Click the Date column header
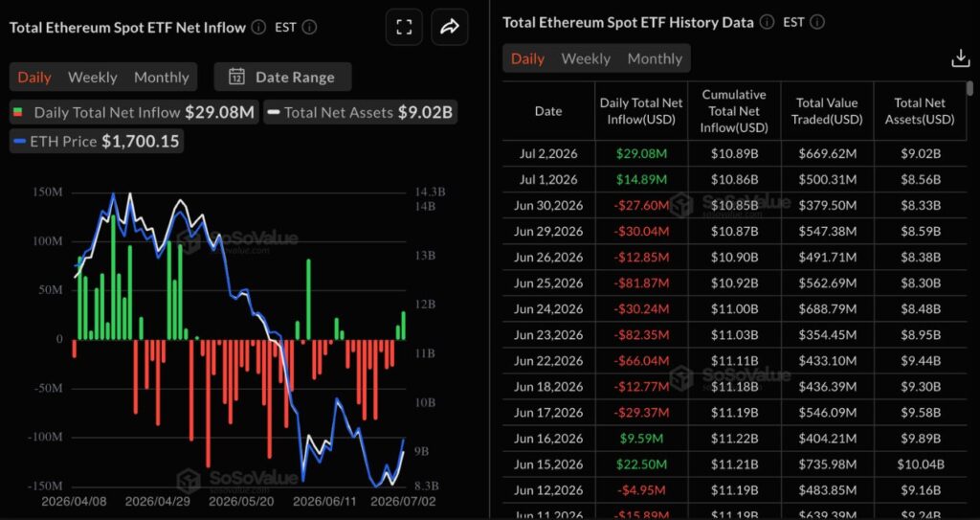This screenshot has width=980, height=520. coord(548,111)
